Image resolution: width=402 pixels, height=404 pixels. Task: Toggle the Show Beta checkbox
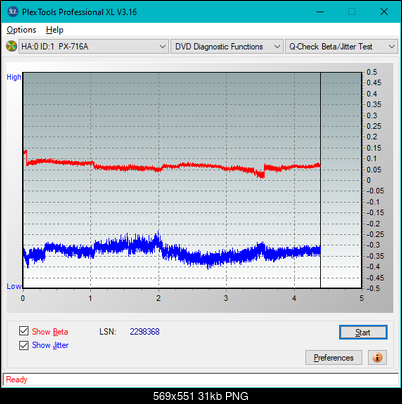click(x=24, y=331)
